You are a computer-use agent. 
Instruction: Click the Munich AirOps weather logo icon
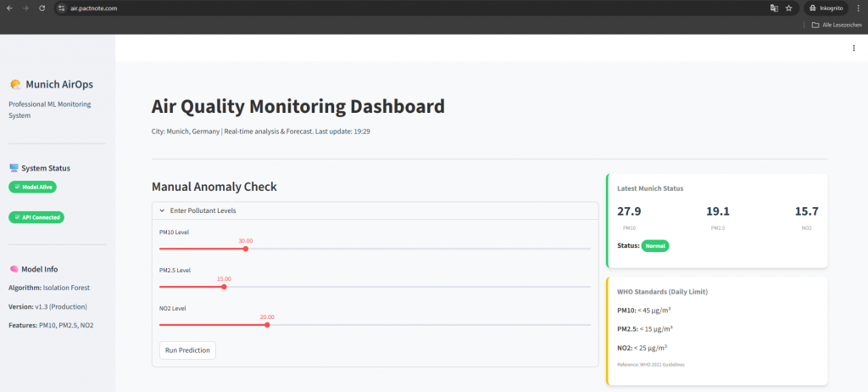click(x=15, y=85)
